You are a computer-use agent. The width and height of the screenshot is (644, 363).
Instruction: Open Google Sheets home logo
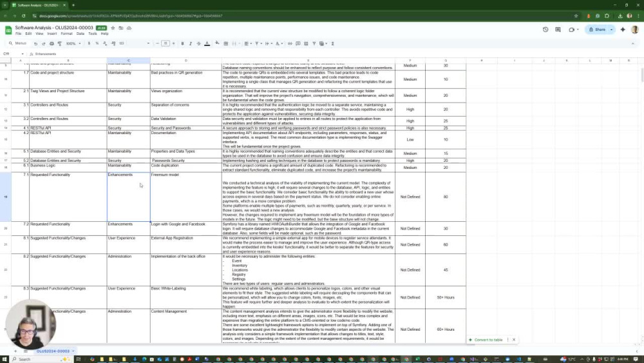point(8,30)
